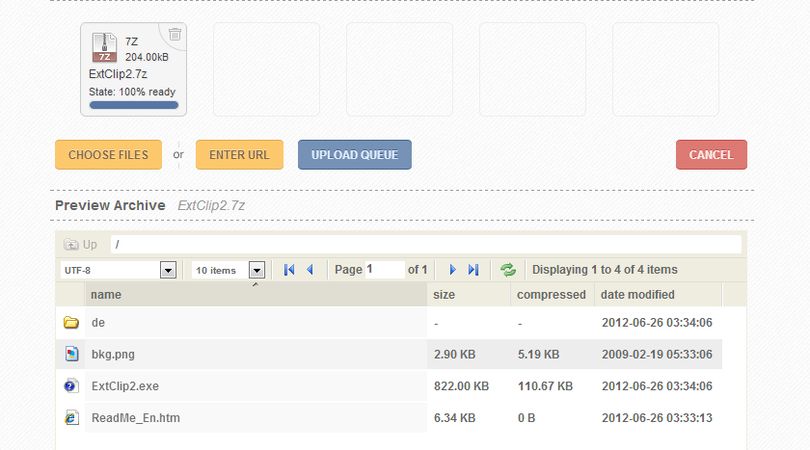Open the de folder icon

click(71, 323)
